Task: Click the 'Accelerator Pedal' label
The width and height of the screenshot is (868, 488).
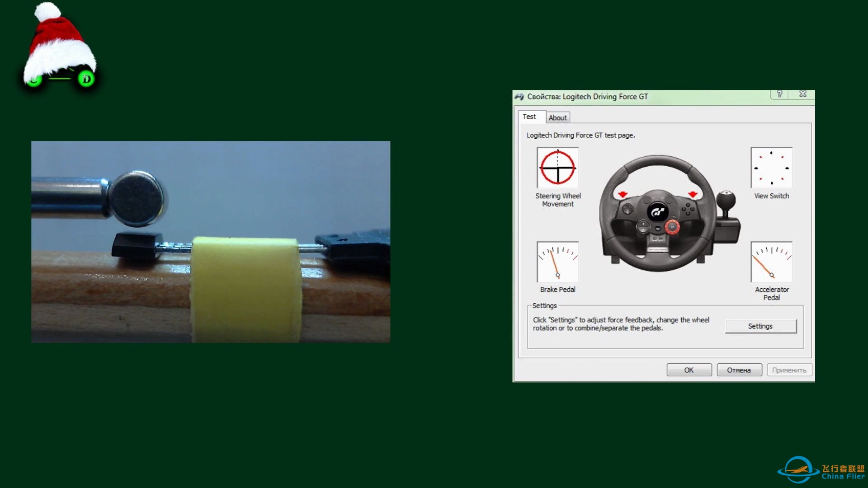Action: pos(772,293)
